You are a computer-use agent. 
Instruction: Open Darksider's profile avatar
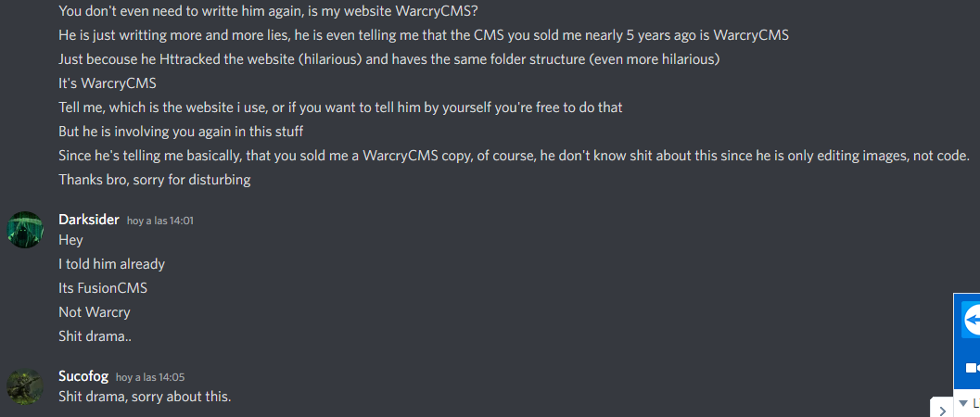(25, 230)
